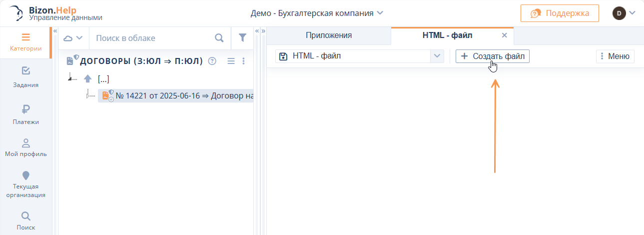Image resolution: width=644 pixels, height=235 pixels.
Task: Click the help question mark next to ДОГОВОРЫ
Action: point(212,61)
